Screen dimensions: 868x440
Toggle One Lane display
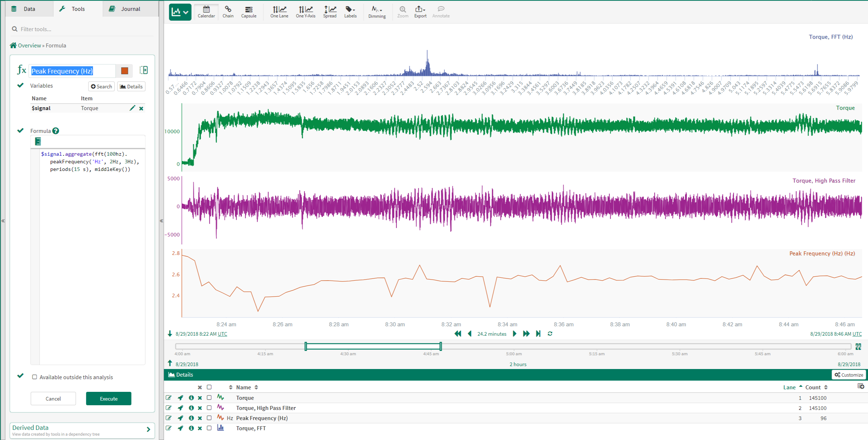[279, 12]
